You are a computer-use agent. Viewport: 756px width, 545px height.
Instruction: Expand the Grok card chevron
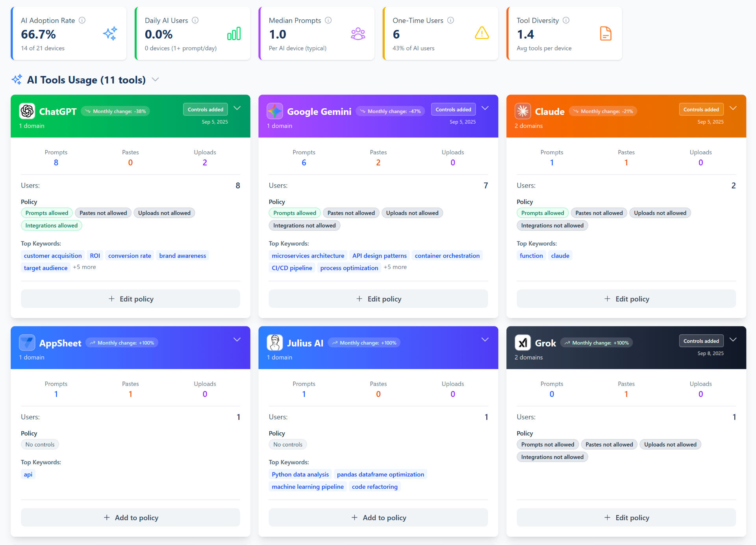(x=733, y=339)
